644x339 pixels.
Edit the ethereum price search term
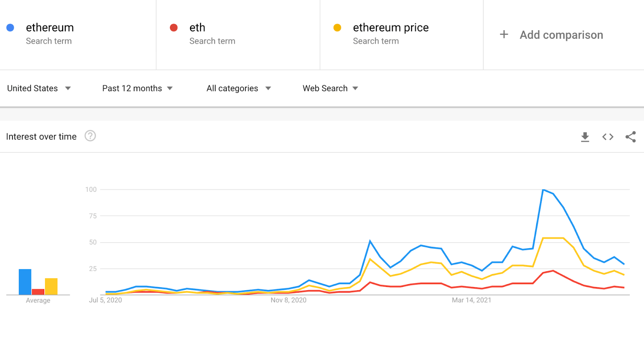click(x=391, y=27)
